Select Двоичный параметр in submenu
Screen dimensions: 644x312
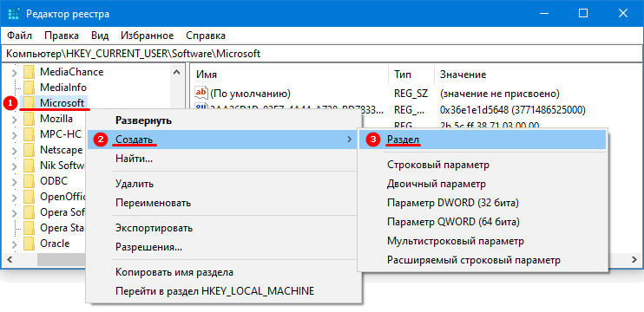[483, 184]
